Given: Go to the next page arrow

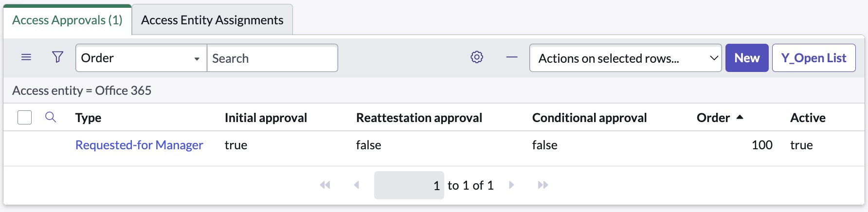Looking at the screenshot, I should 511,185.
